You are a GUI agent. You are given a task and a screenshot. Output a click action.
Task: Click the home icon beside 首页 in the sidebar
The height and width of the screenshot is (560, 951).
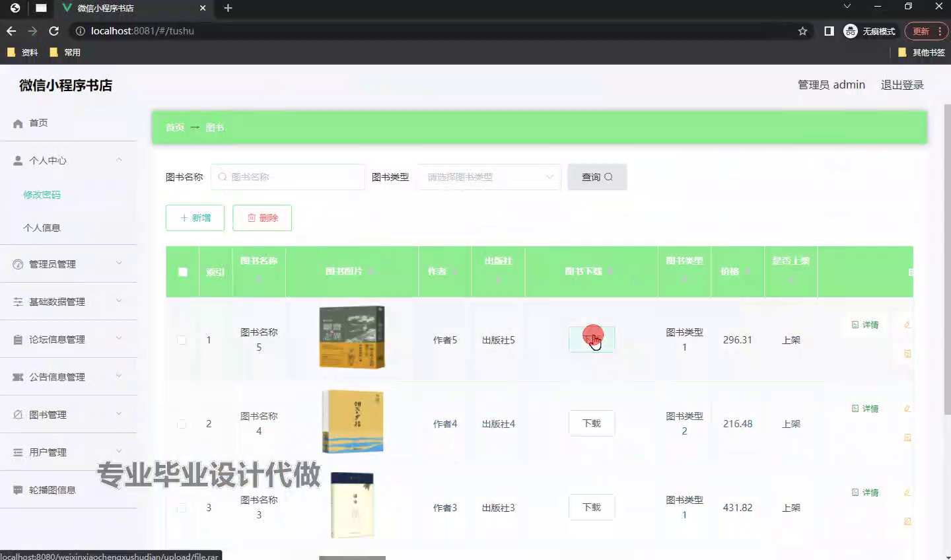pyautogui.click(x=18, y=123)
